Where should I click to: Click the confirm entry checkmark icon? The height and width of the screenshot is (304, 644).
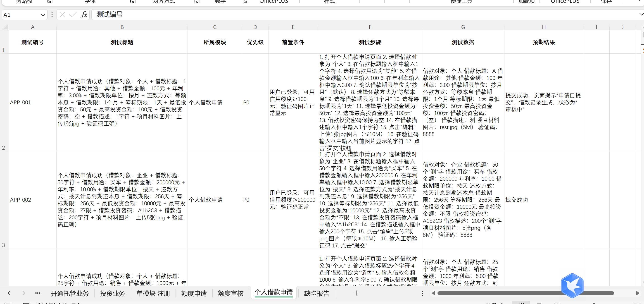[x=73, y=15]
